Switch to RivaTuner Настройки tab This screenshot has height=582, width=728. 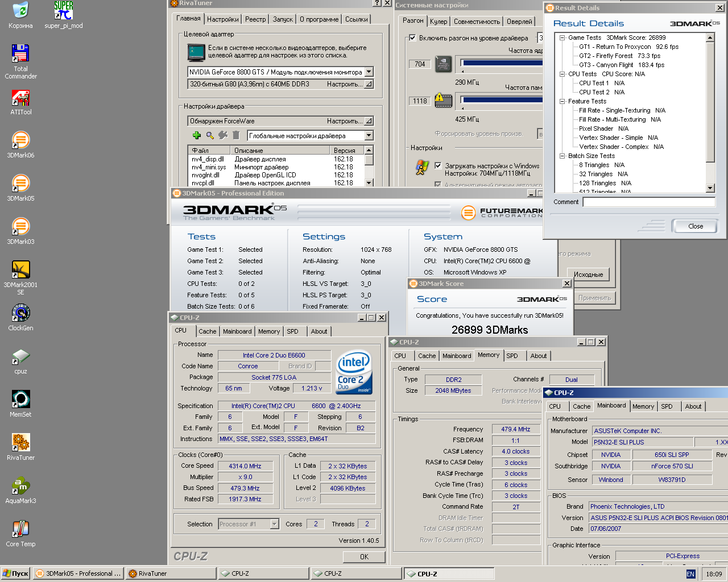pyautogui.click(x=223, y=19)
